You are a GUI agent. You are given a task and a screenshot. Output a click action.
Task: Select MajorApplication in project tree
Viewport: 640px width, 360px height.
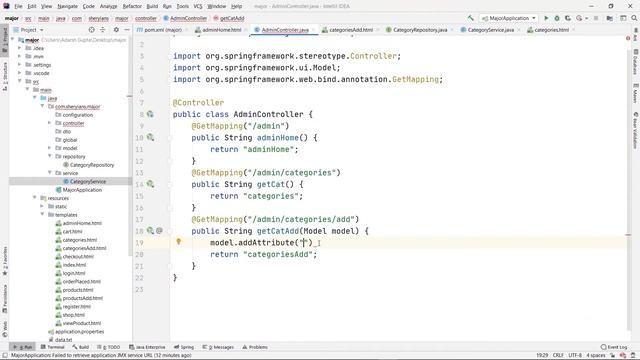[82, 190]
